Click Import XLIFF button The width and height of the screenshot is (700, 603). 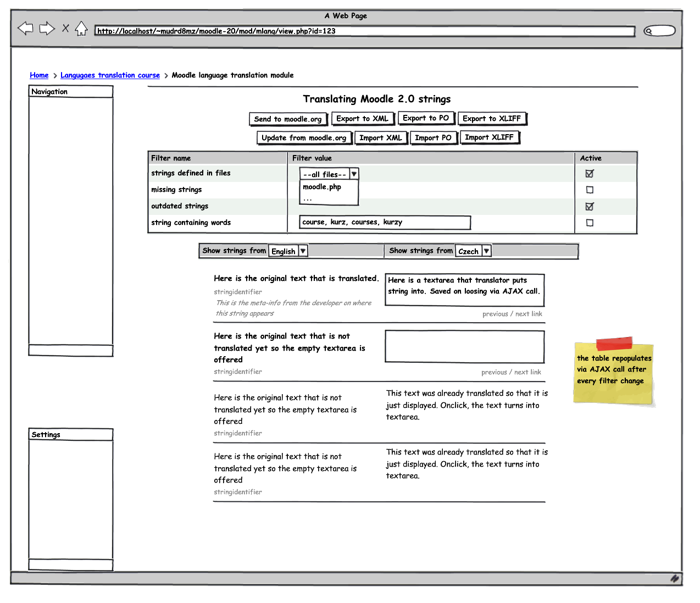click(x=489, y=137)
